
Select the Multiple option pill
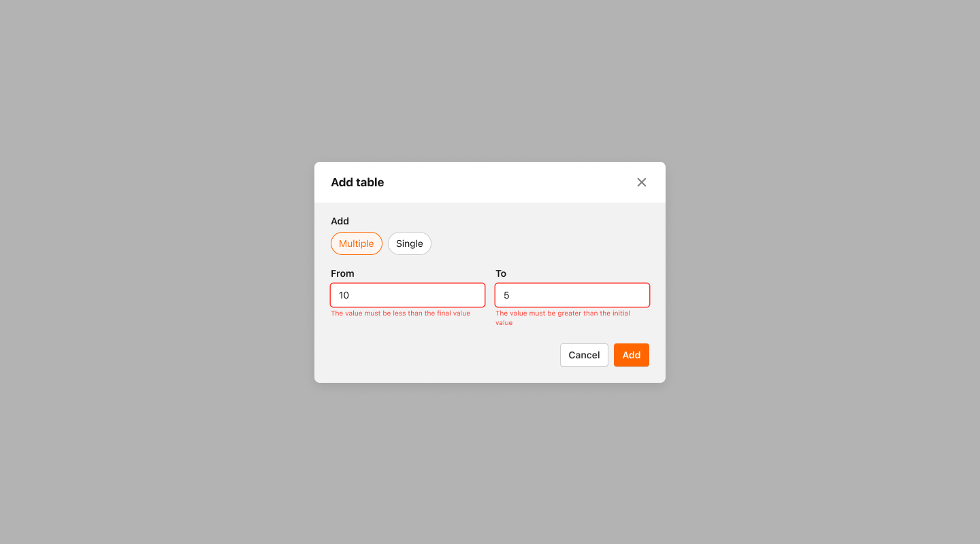pyautogui.click(x=357, y=243)
